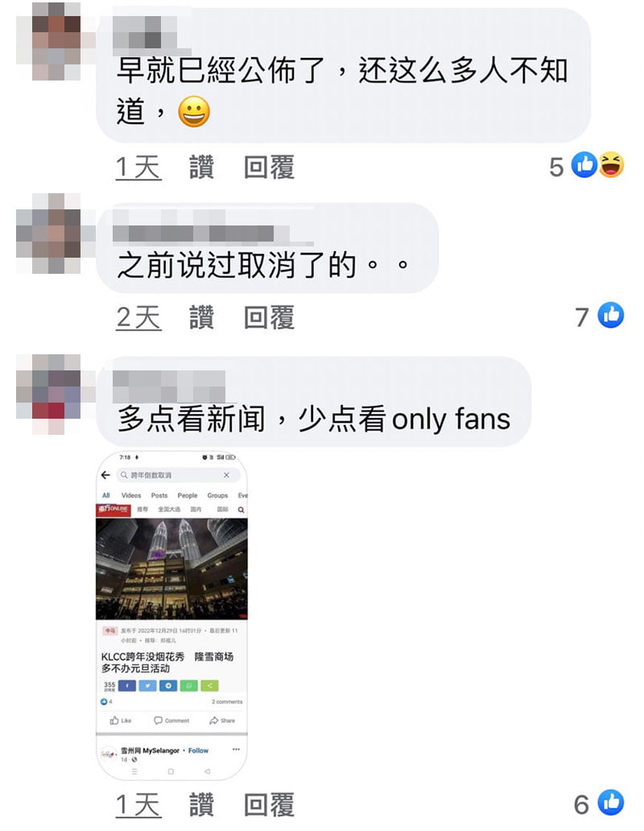Open the 1天 timestamp of first comment
Screen dimensions: 644x831
coord(138,167)
